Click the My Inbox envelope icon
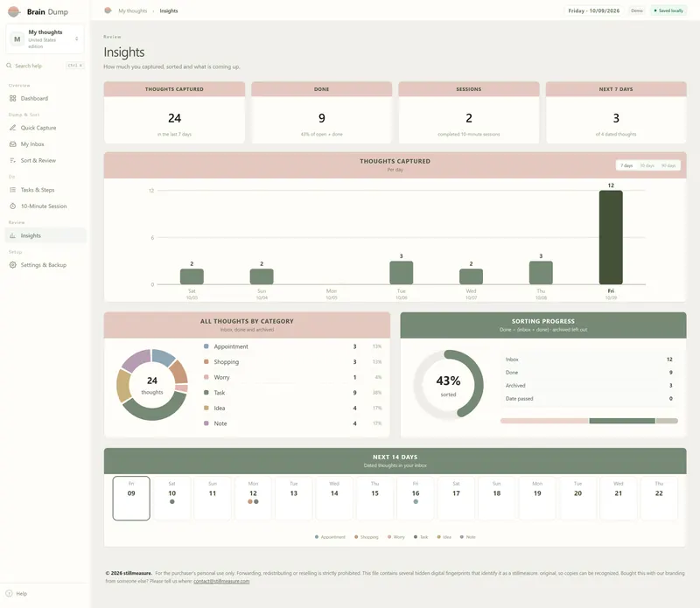 click(12, 144)
